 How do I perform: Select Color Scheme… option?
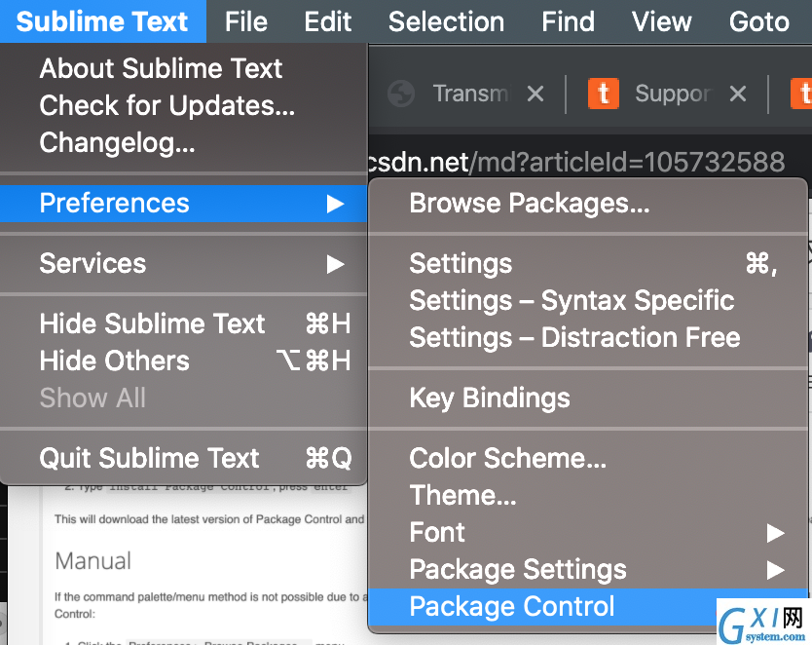[588, 459]
